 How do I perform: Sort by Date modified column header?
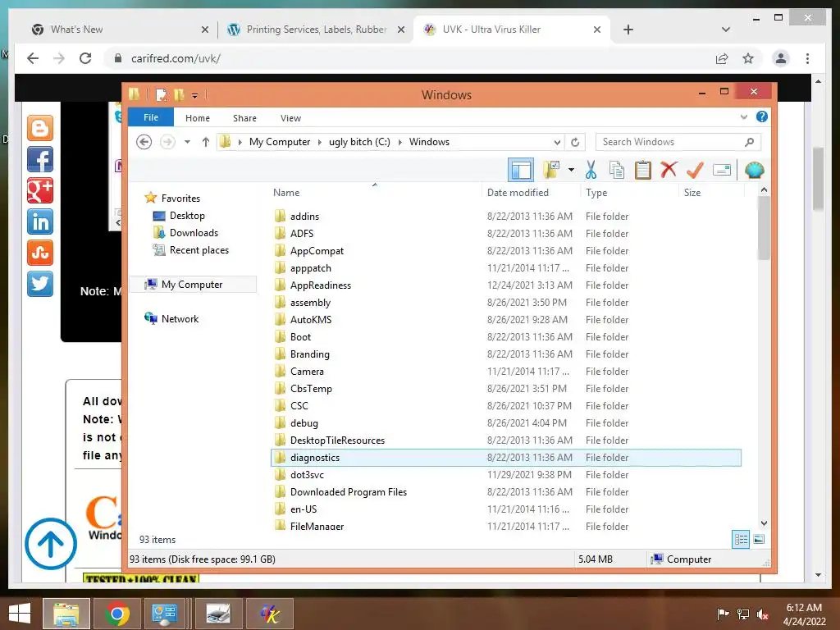(518, 193)
